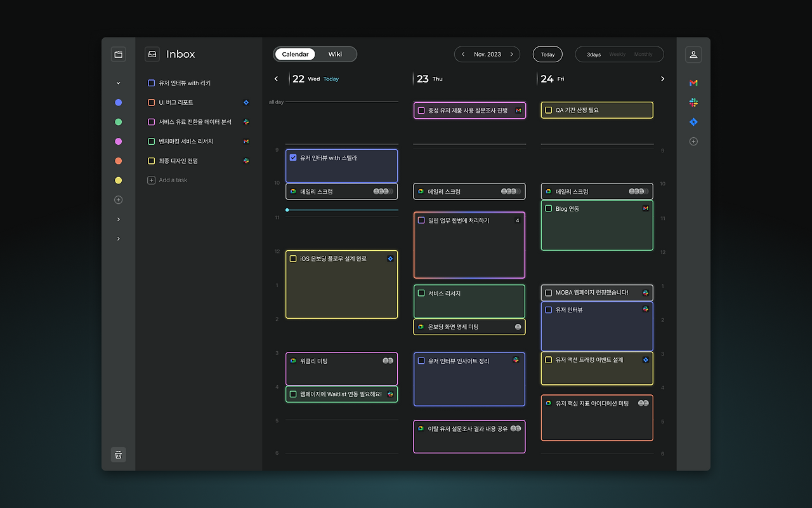Open attendee avatars on Friday 데일리 스크럼
The height and width of the screenshot is (508, 812).
pyautogui.click(x=637, y=191)
